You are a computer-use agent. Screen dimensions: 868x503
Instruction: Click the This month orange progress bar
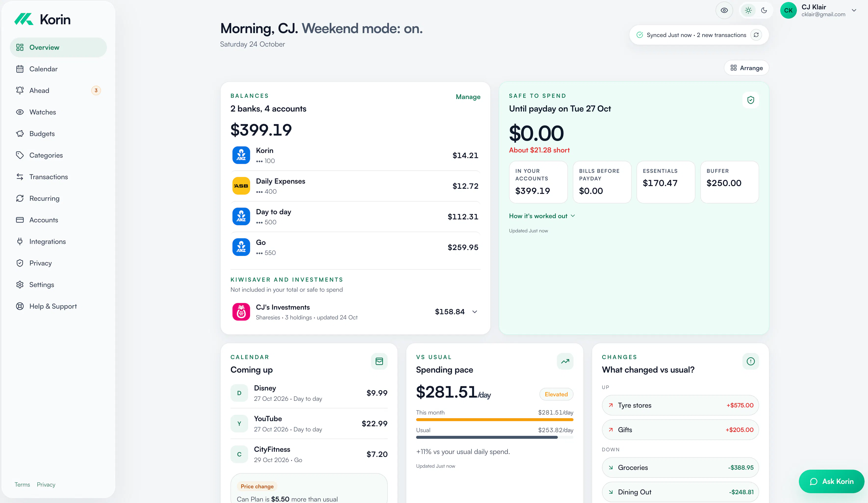tap(495, 420)
